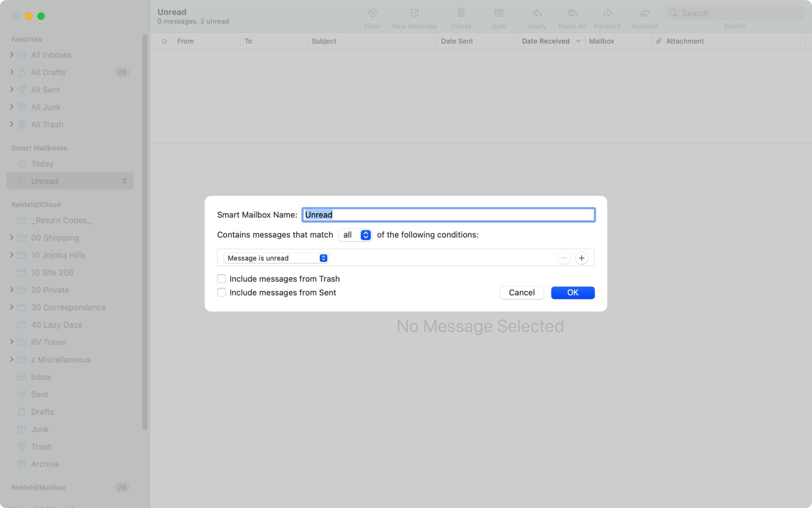The height and width of the screenshot is (508, 812).
Task: Click the Subject column header
Action: click(x=324, y=41)
